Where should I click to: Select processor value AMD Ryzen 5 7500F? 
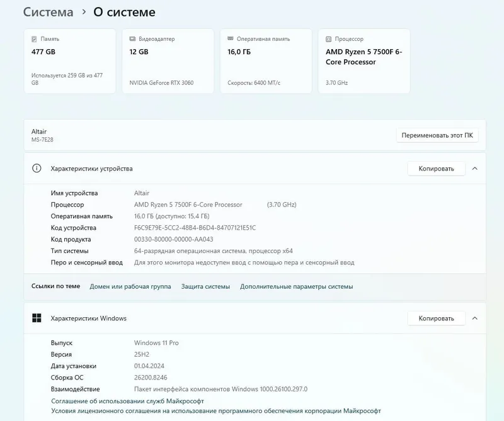(188, 205)
